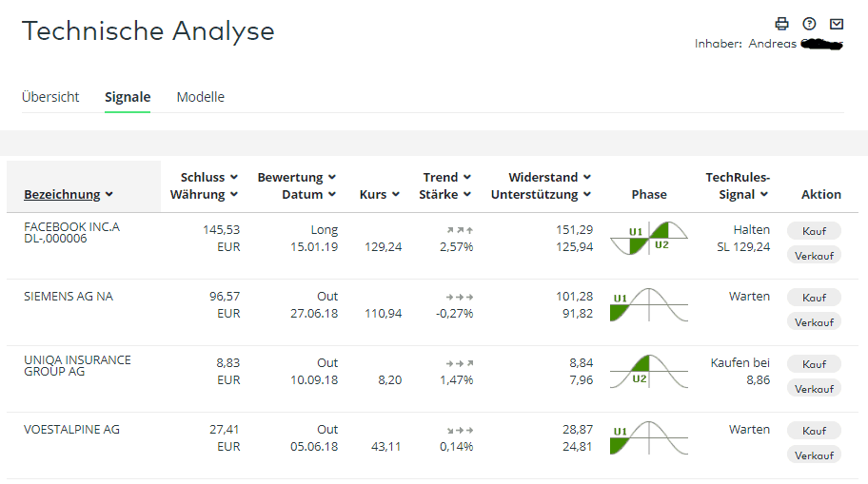Click Kauf for Voestalpine AG
The width and height of the screenshot is (868, 484).
pos(814,431)
